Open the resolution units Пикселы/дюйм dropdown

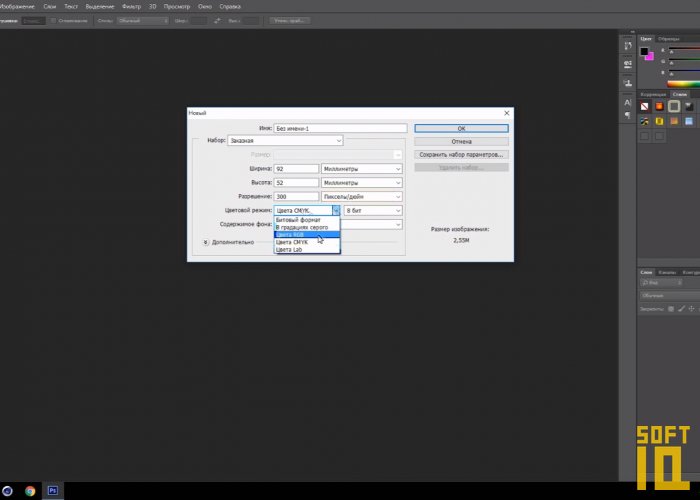coord(362,196)
